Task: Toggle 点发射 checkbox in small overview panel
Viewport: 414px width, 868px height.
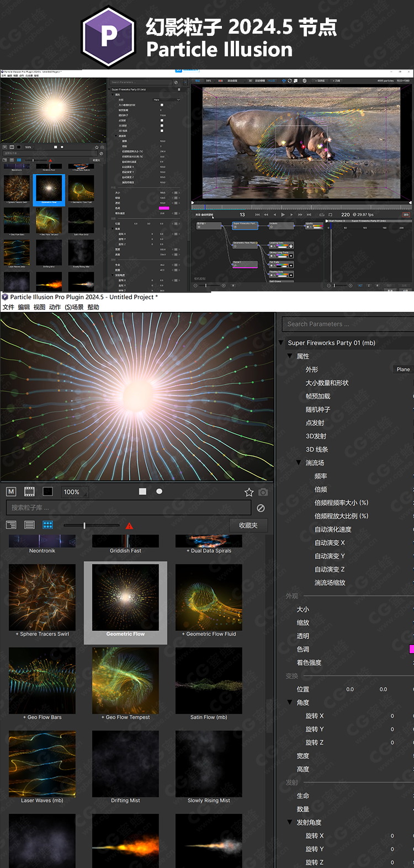Action: 162,120
